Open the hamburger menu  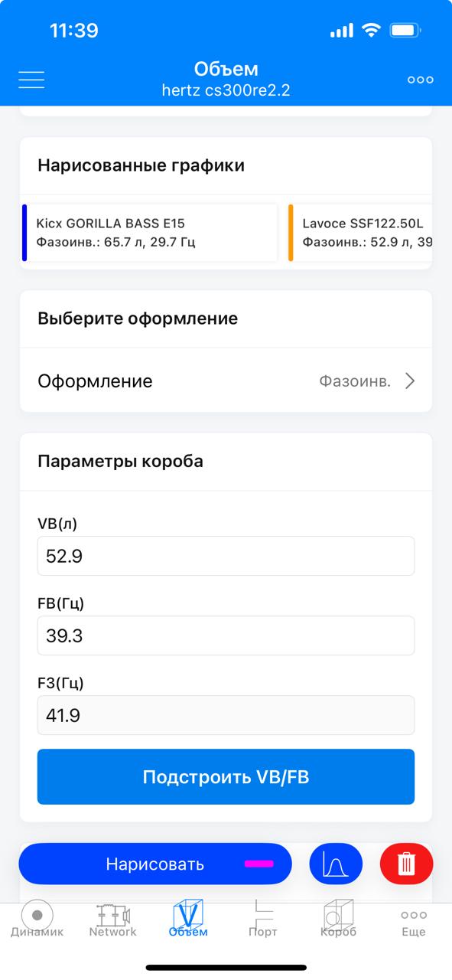tap(31, 80)
